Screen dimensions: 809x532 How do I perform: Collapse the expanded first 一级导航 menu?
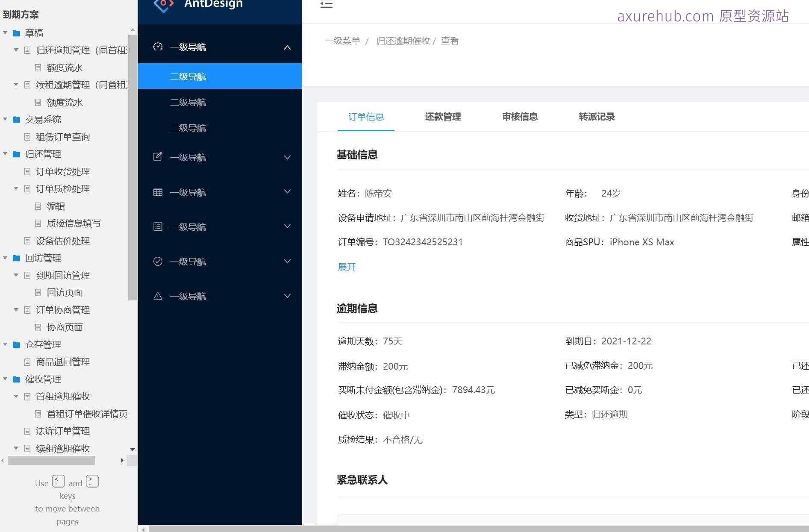click(x=287, y=47)
